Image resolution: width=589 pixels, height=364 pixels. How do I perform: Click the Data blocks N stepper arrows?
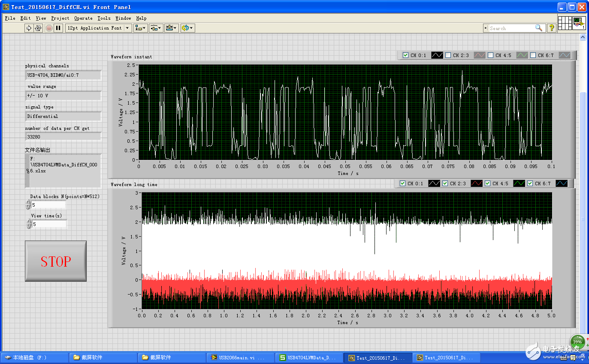[29, 205]
